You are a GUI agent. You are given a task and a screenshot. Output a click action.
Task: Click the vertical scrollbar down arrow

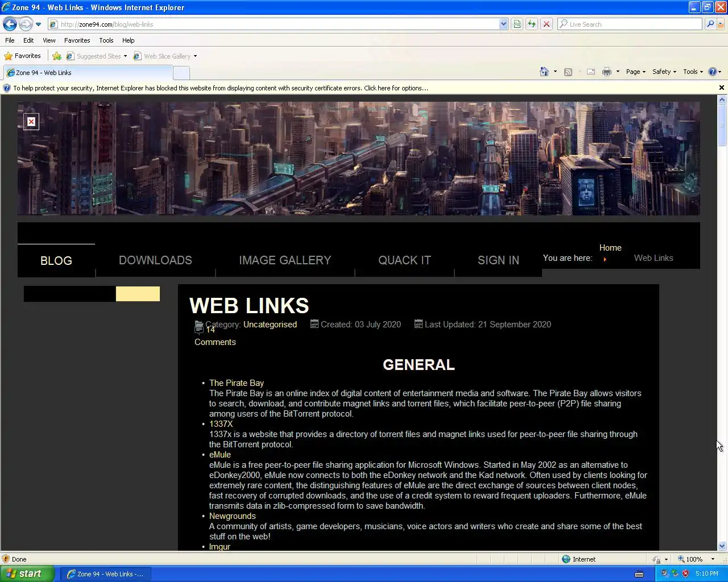pyautogui.click(x=722, y=546)
